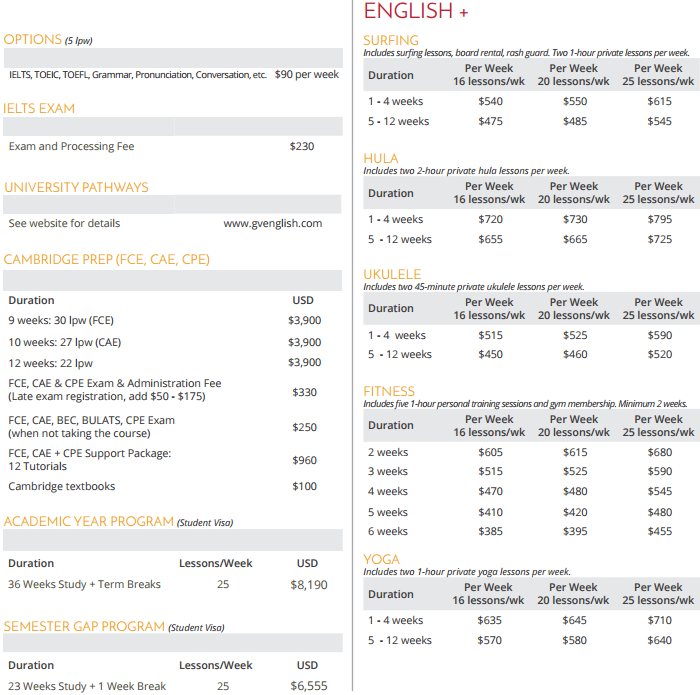Select the SURFING section heading
Image resolution: width=700 pixels, height=695 pixels.
pos(391,41)
